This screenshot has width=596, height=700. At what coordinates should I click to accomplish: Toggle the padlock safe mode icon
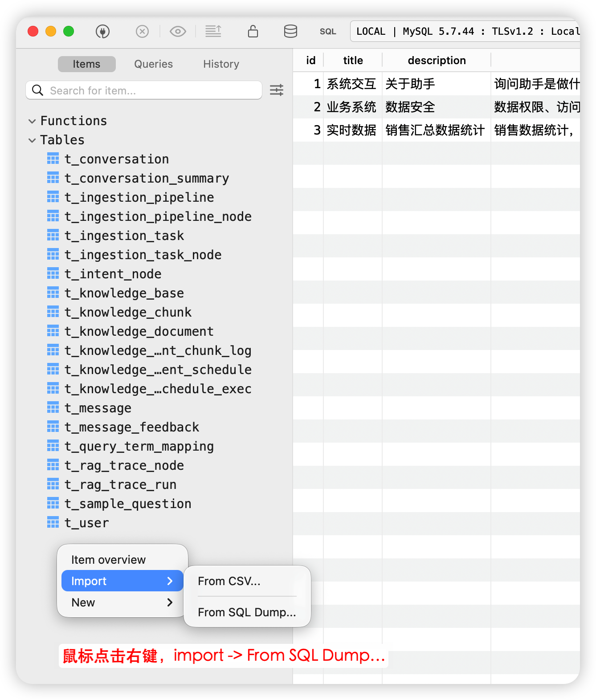point(253,32)
